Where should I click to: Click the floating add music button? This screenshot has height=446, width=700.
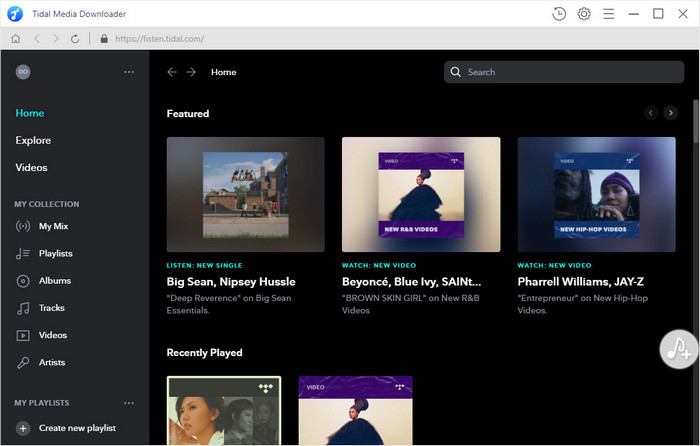pos(679,349)
